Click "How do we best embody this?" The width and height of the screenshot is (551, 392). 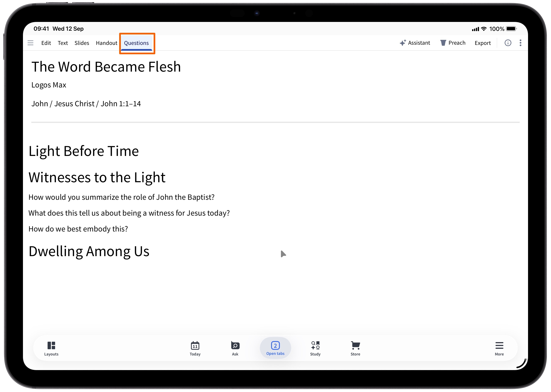point(78,229)
